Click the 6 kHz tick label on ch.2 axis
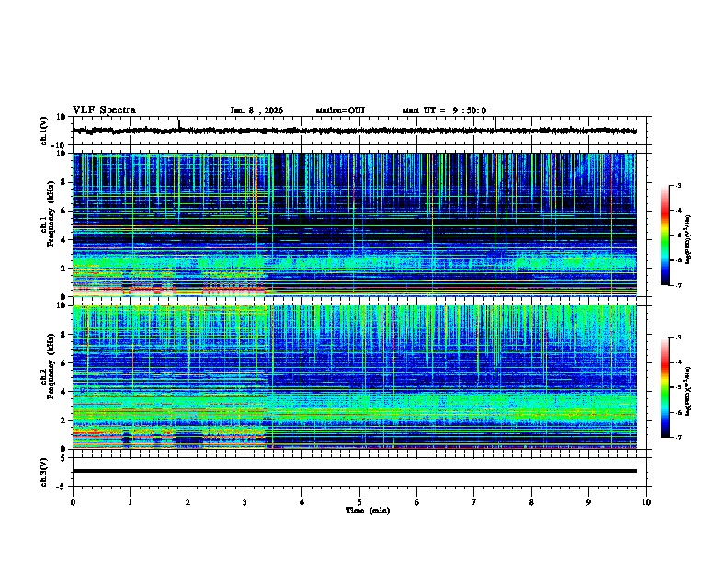The width and height of the screenshot is (728, 563). coord(63,363)
